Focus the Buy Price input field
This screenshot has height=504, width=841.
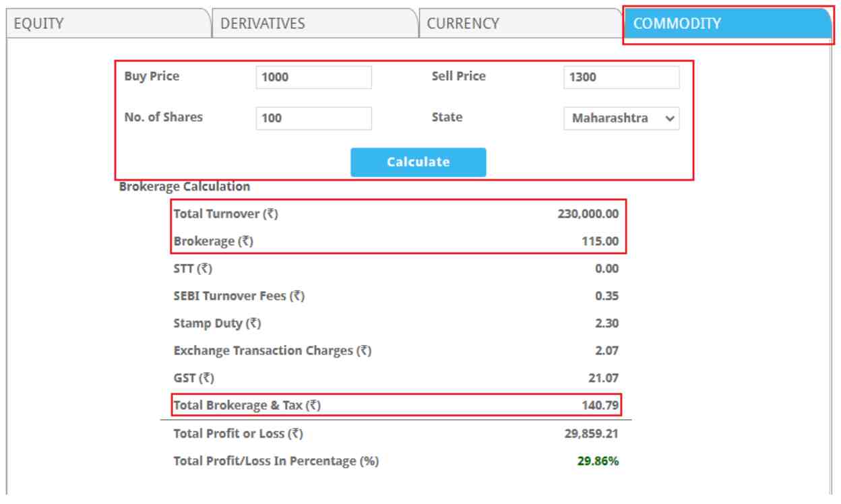click(x=313, y=77)
